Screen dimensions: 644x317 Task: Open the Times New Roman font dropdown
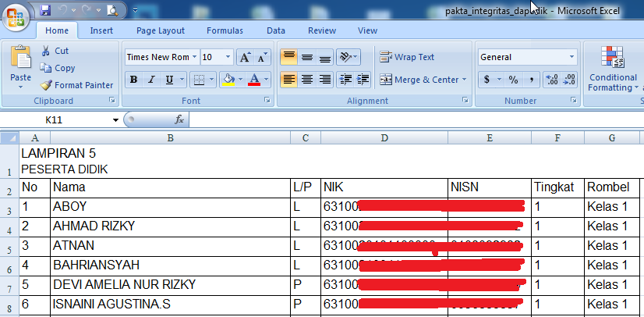pyautogui.click(x=195, y=57)
